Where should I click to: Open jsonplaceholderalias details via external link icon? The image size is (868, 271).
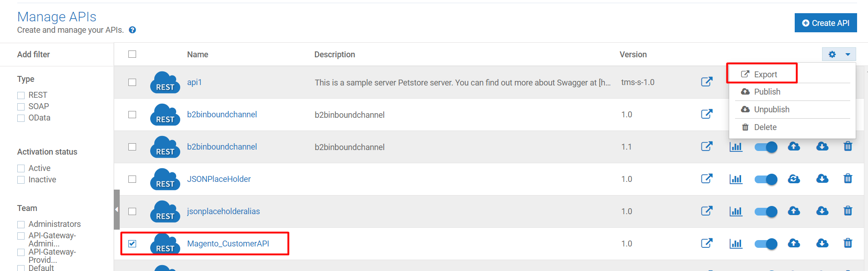tap(706, 211)
